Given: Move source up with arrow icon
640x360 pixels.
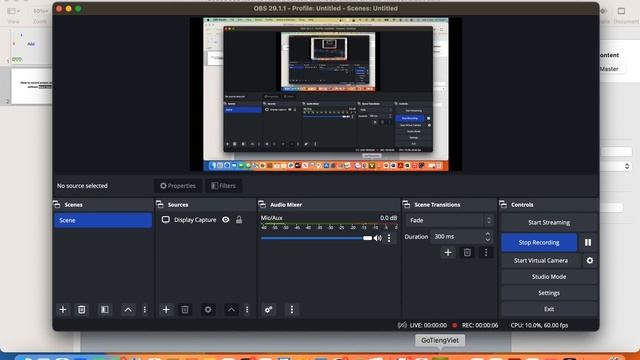Looking at the screenshot, I should point(231,310).
